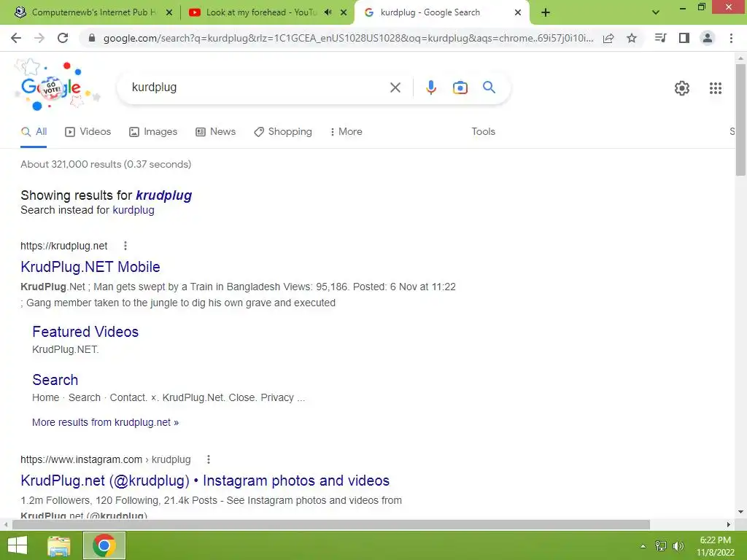Open the Windows Start button

18,545
